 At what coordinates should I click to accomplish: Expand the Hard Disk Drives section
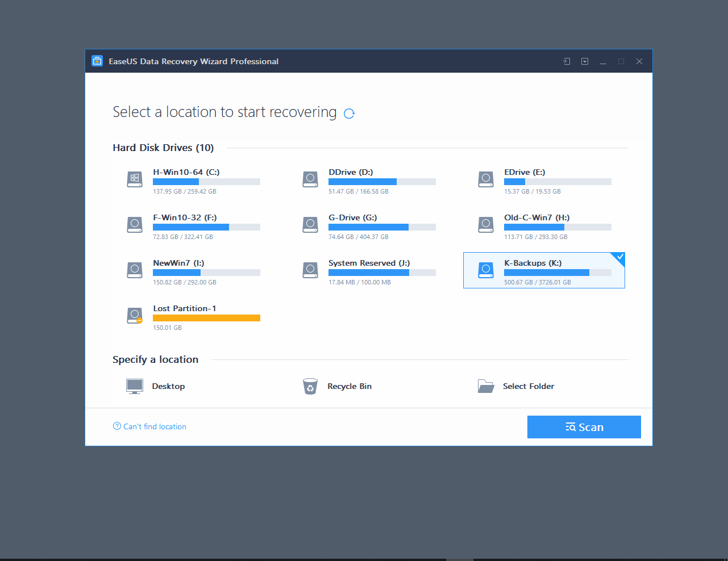[163, 148]
